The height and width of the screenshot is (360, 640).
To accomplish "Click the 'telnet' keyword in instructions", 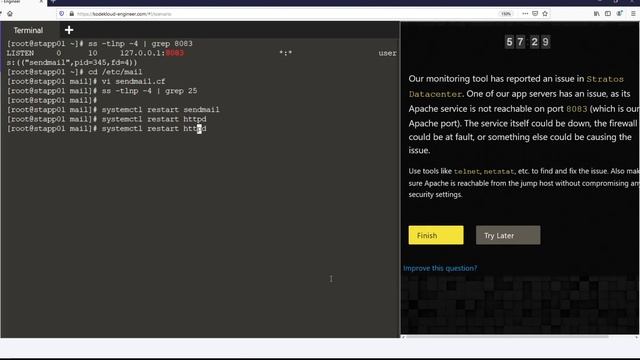I will (467, 171).
